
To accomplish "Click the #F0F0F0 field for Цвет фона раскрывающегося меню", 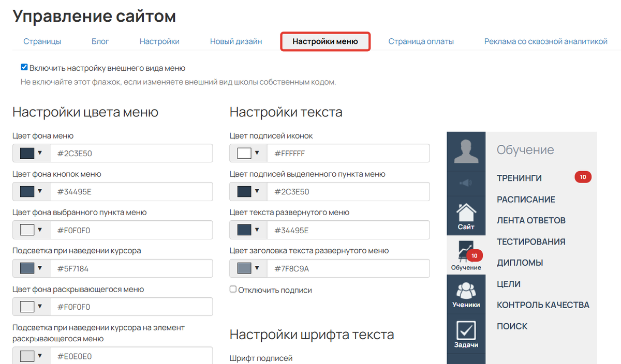I will [x=131, y=307].
